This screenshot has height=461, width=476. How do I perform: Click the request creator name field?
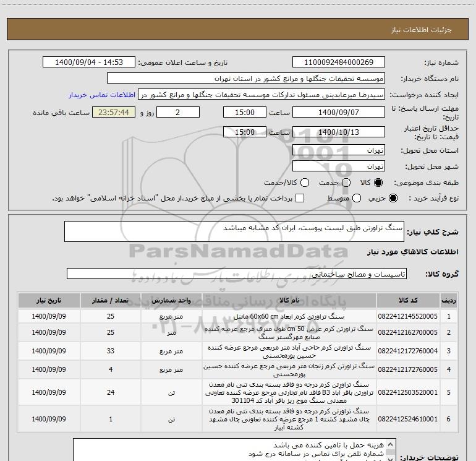pyautogui.click(x=261, y=95)
